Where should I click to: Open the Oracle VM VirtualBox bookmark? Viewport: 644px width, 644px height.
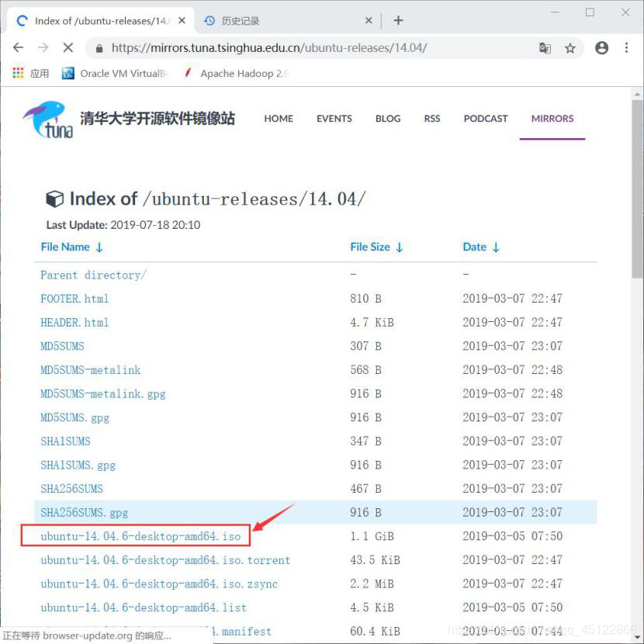115,73
